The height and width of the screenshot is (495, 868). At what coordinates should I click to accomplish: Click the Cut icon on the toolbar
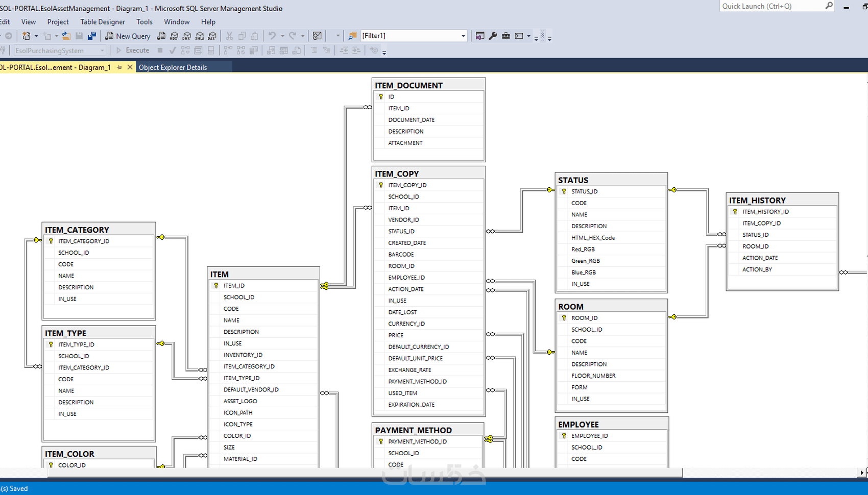pyautogui.click(x=230, y=36)
